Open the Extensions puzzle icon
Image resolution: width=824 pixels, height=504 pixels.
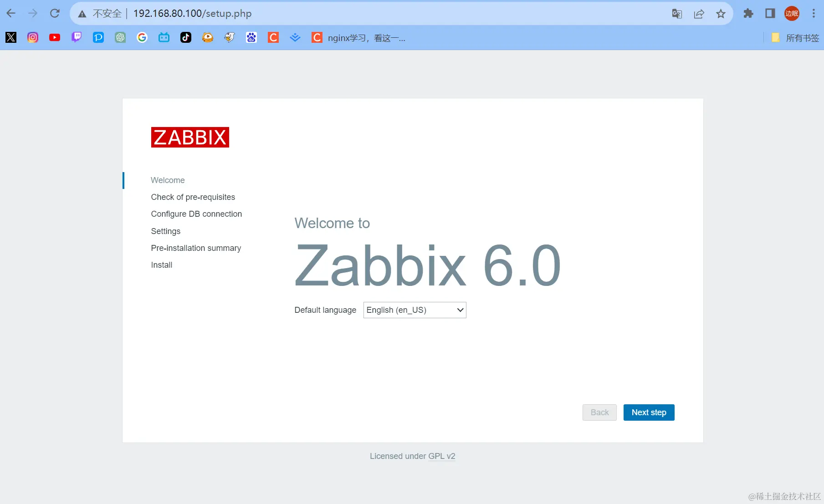tap(748, 14)
